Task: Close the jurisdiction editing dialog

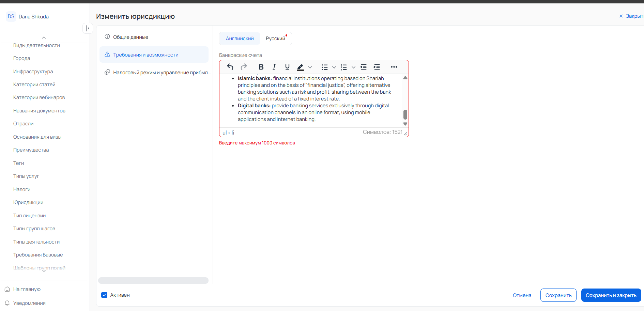Action: [x=631, y=16]
